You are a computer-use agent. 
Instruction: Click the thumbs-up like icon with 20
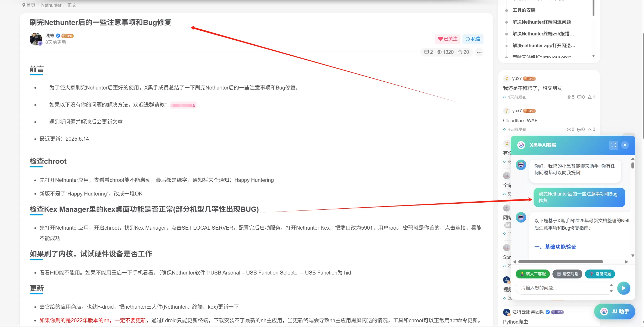click(463, 52)
